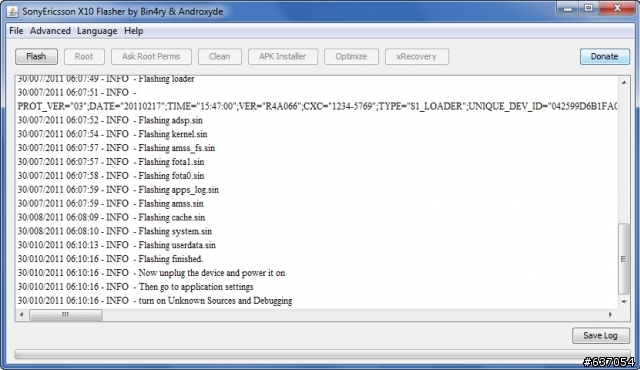Click the horizontal scrollbar right arrow

[611, 315]
